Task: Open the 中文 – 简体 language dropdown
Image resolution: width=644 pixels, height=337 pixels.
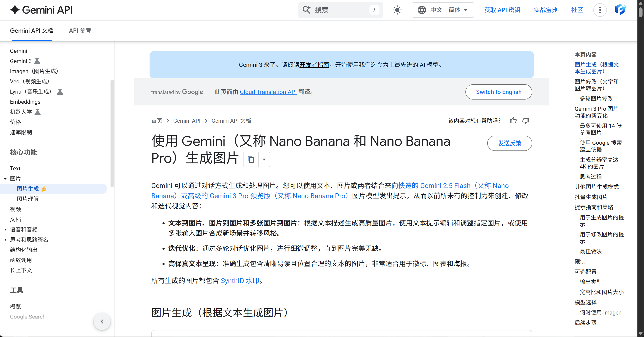Action: pos(443,10)
